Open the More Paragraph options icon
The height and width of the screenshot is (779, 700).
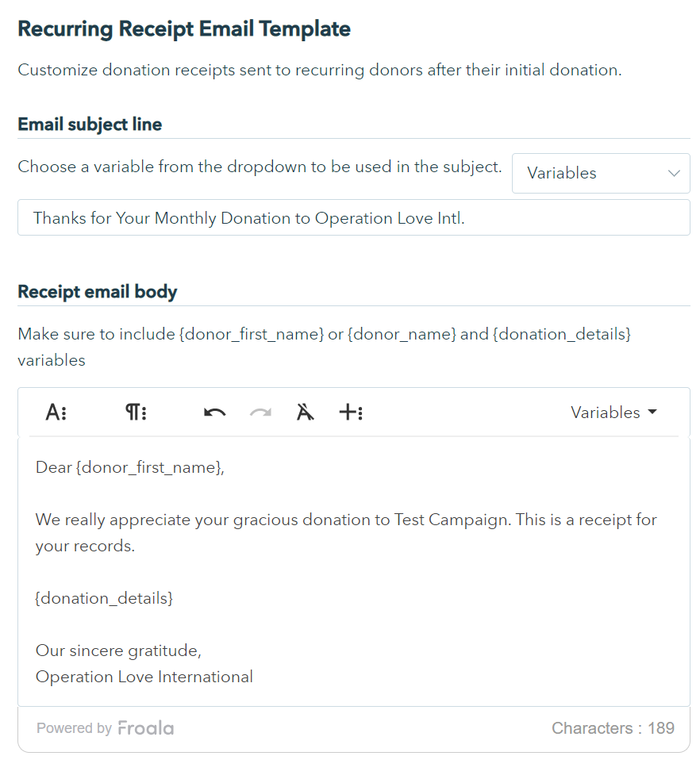click(136, 413)
